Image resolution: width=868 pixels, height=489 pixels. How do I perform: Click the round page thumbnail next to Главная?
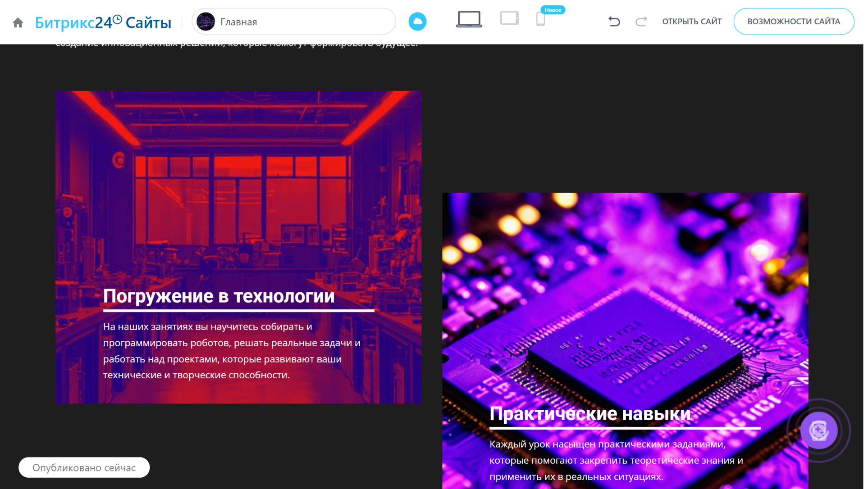206,22
